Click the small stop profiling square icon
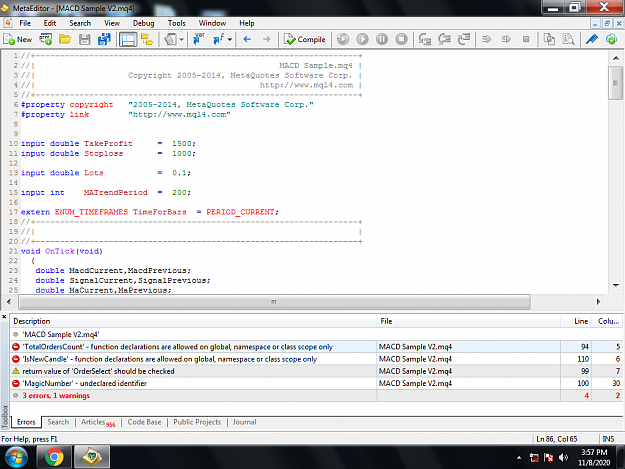625x469 pixels. [x=526, y=39]
